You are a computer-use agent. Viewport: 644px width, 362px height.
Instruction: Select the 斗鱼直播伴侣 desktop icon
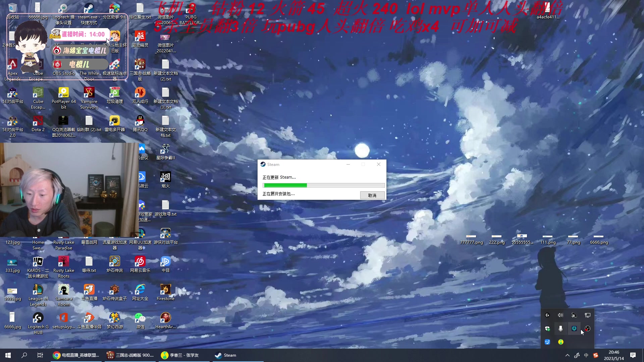pos(89,320)
